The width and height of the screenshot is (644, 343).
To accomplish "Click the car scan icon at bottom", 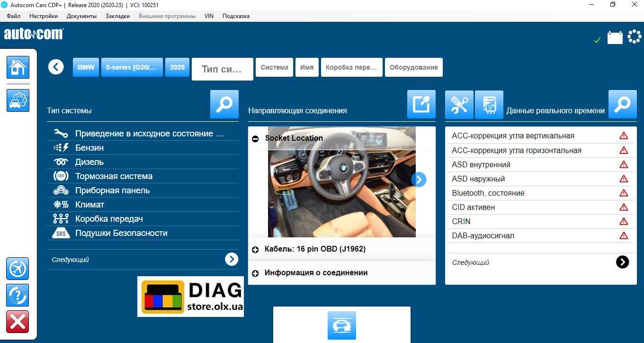I will [342, 325].
